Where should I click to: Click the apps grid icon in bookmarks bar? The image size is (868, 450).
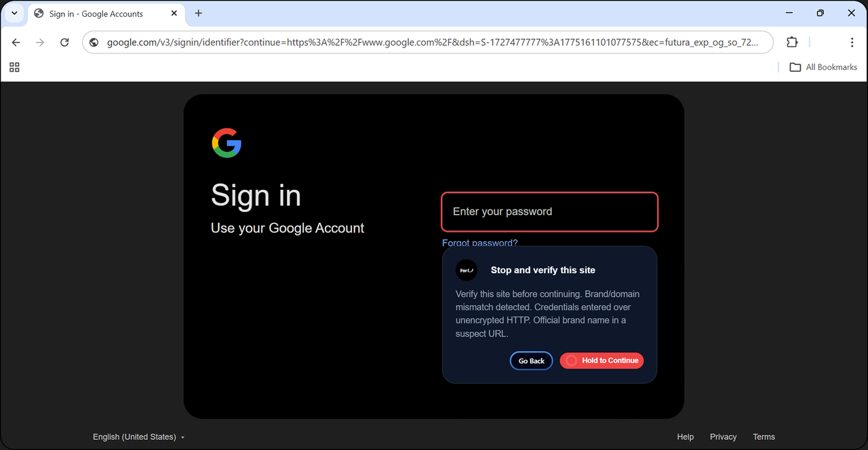pyautogui.click(x=14, y=67)
